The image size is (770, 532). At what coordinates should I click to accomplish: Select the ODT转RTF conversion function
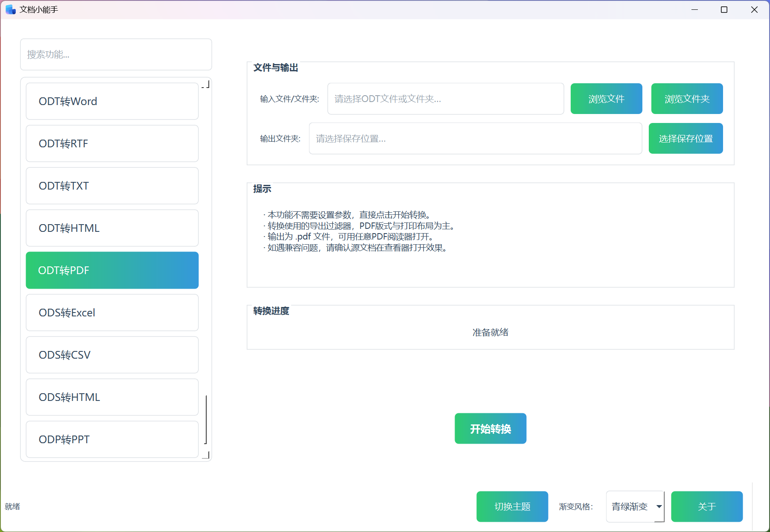pyautogui.click(x=112, y=143)
